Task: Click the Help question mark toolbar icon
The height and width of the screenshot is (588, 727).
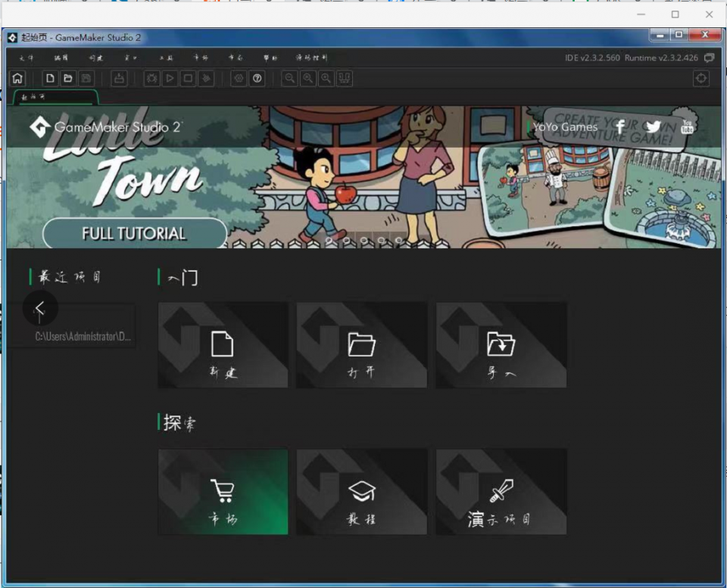Action: click(x=257, y=78)
